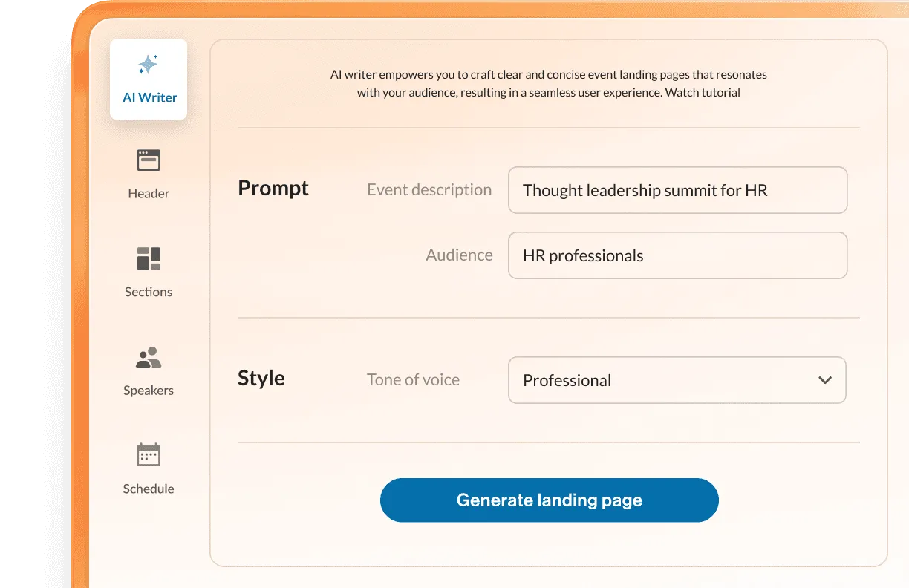Select the Audience field showing HR professionals

coord(677,255)
